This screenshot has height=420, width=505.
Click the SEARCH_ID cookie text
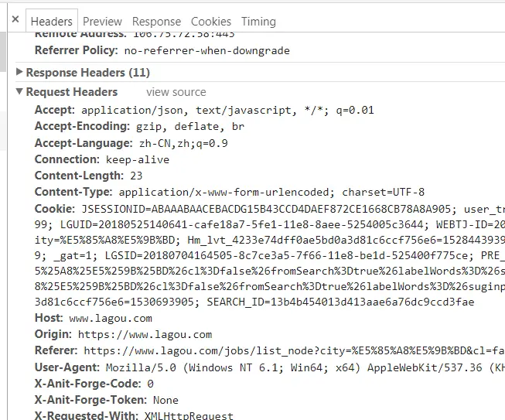[340, 302]
